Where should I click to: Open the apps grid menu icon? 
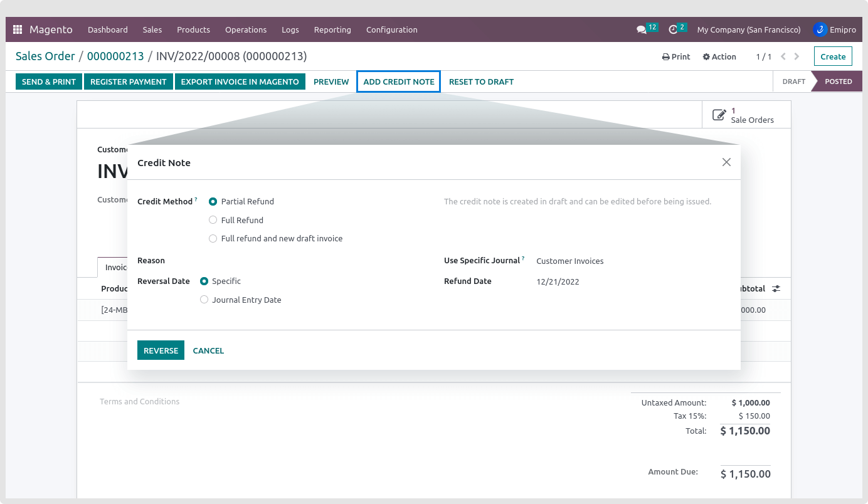pyautogui.click(x=18, y=29)
